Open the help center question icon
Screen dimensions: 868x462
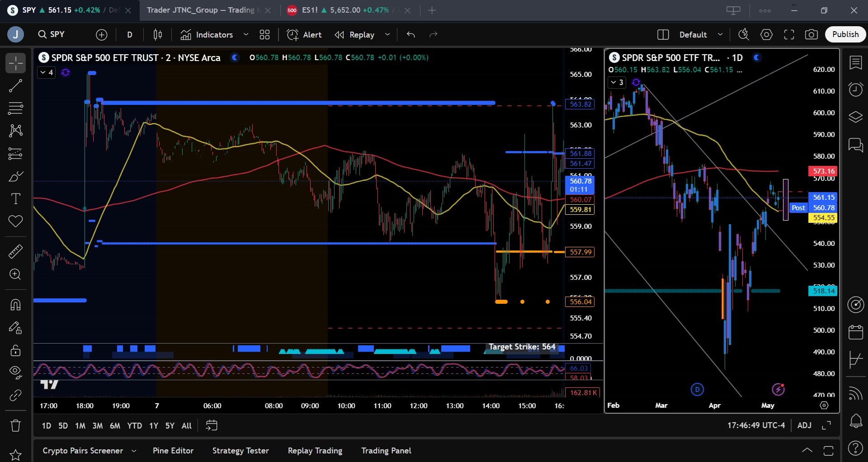(855, 448)
